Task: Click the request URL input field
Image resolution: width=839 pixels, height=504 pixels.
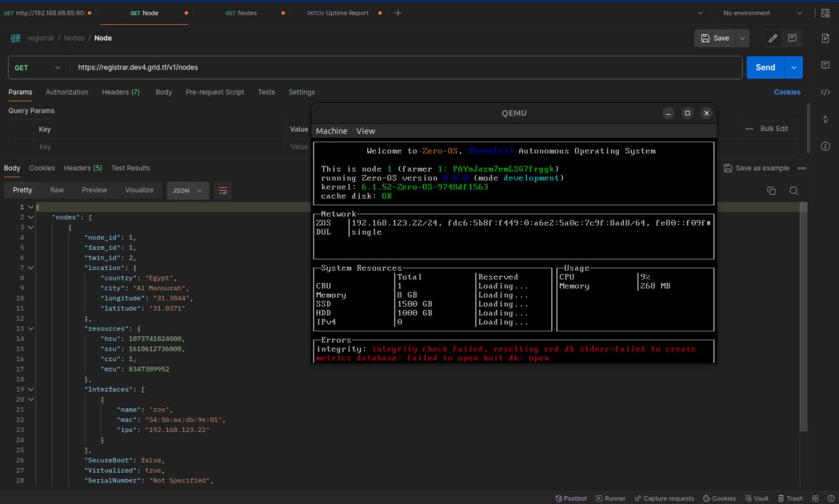Action: point(406,68)
